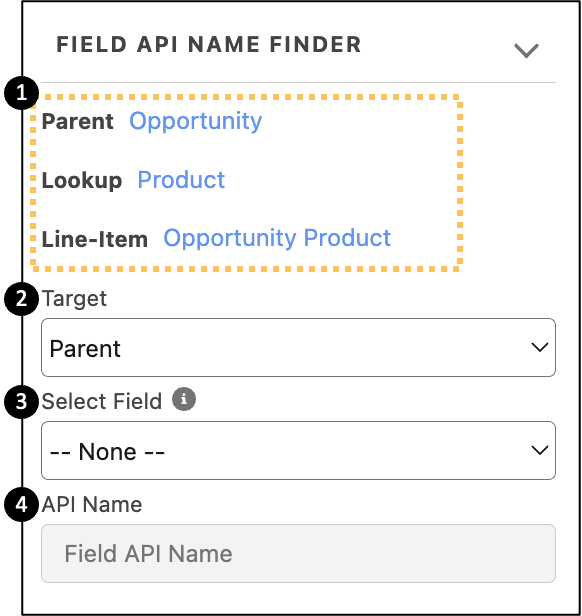Click the step 2 badge next to Target

[x=21, y=299]
